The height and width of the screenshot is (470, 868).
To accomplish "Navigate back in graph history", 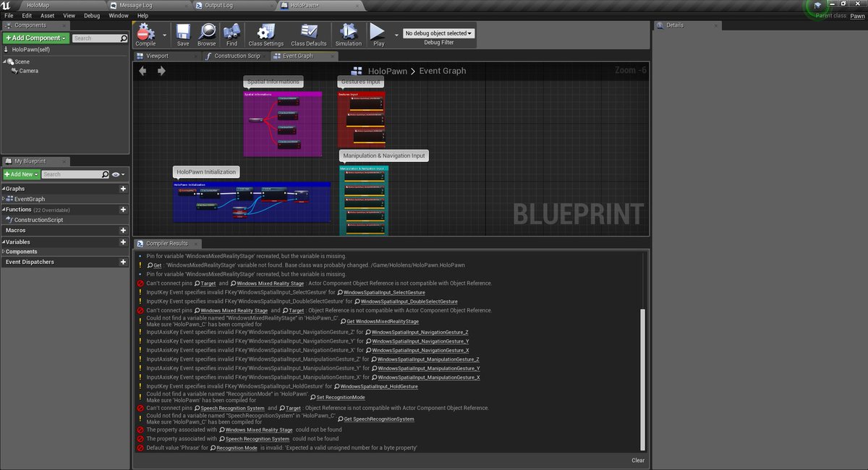I will (142, 71).
